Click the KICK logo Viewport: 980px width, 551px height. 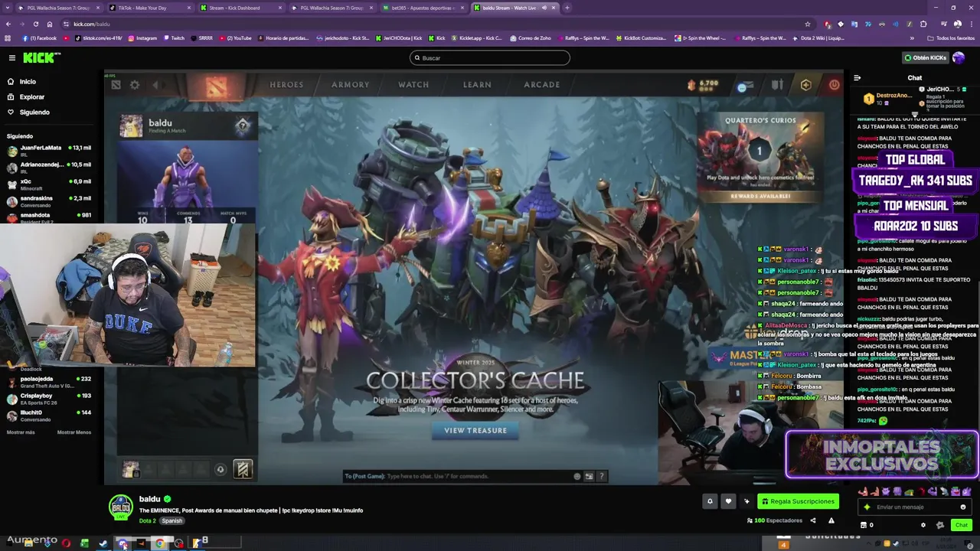[41, 57]
